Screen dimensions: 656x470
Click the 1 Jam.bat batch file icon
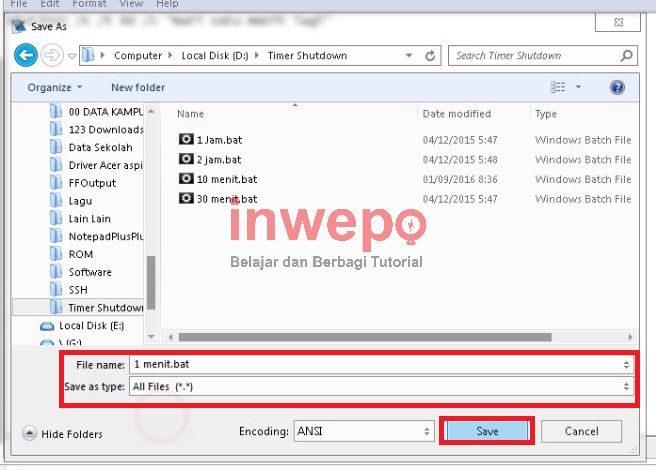[186, 139]
